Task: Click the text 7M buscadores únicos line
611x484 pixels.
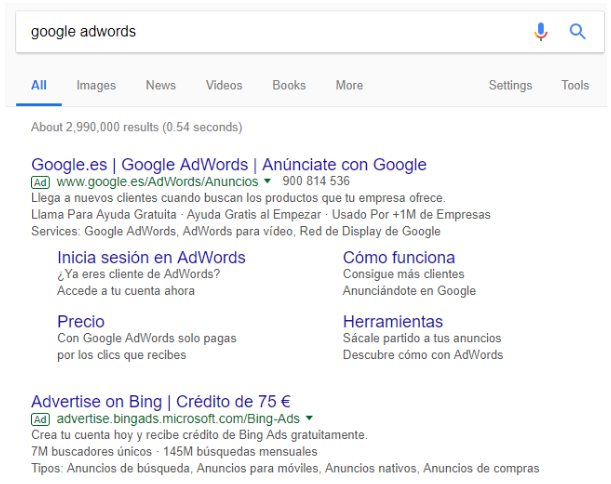Action: click(174, 452)
